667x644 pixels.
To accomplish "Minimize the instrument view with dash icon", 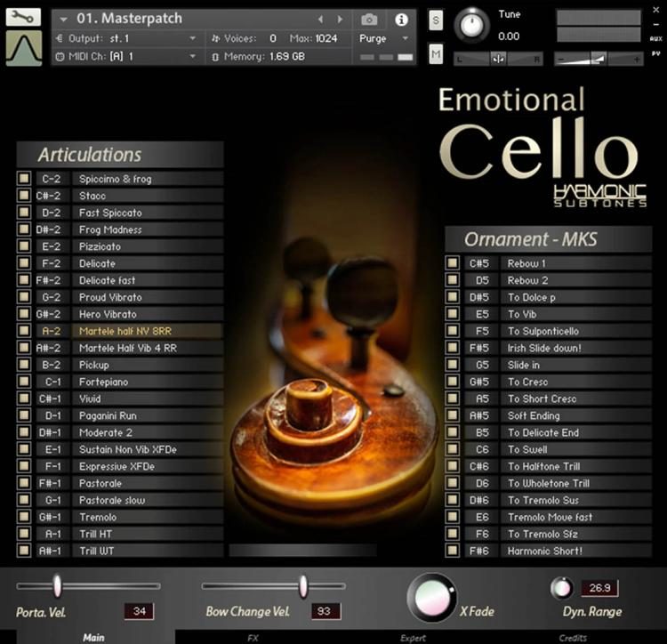I will click(655, 25).
